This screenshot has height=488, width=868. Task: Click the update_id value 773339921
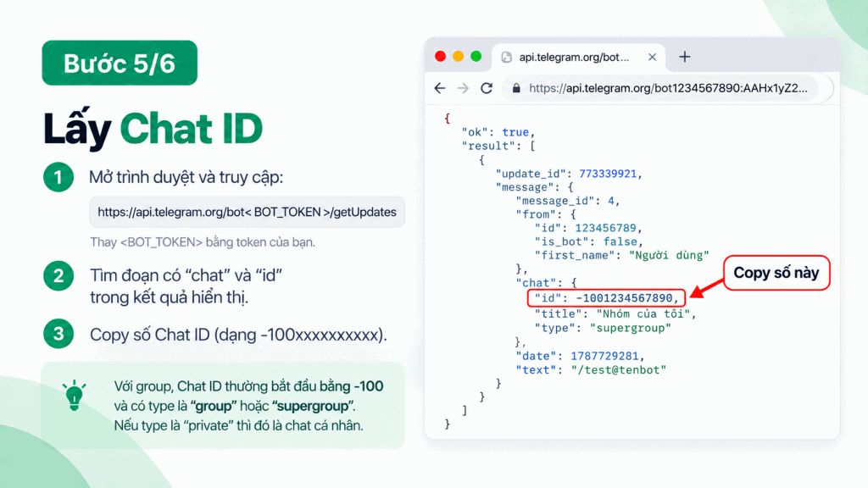pyautogui.click(x=607, y=174)
